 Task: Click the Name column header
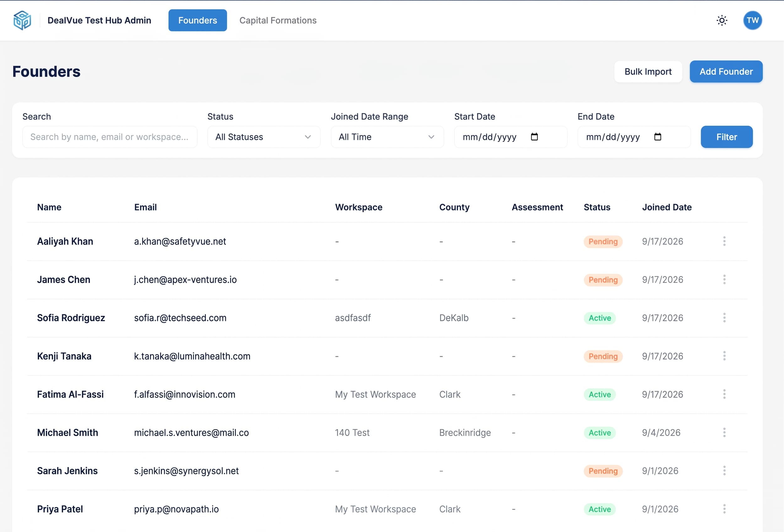pyautogui.click(x=49, y=207)
